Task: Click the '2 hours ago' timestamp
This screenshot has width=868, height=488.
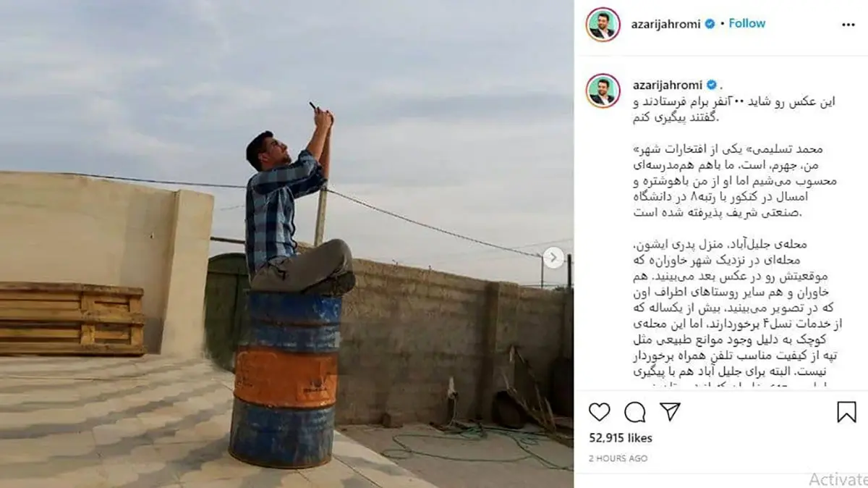Action: [618, 458]
